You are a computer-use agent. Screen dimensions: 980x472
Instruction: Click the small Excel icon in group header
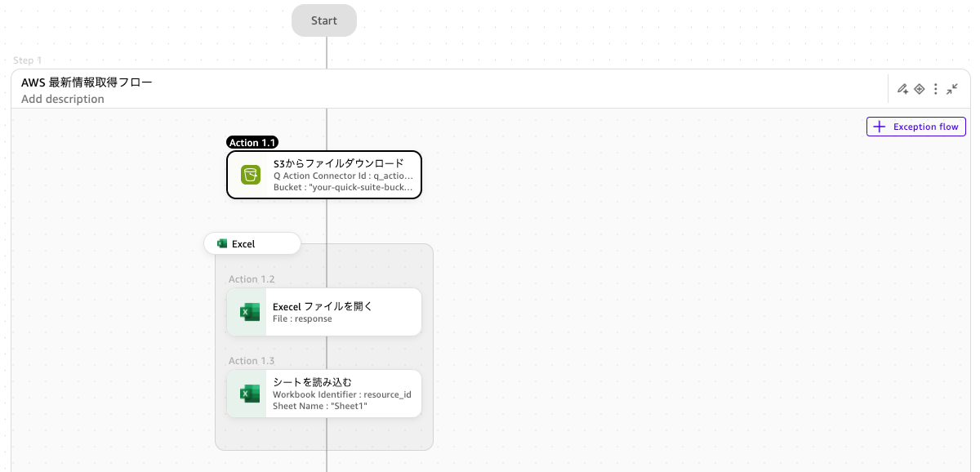pos(221,243)
